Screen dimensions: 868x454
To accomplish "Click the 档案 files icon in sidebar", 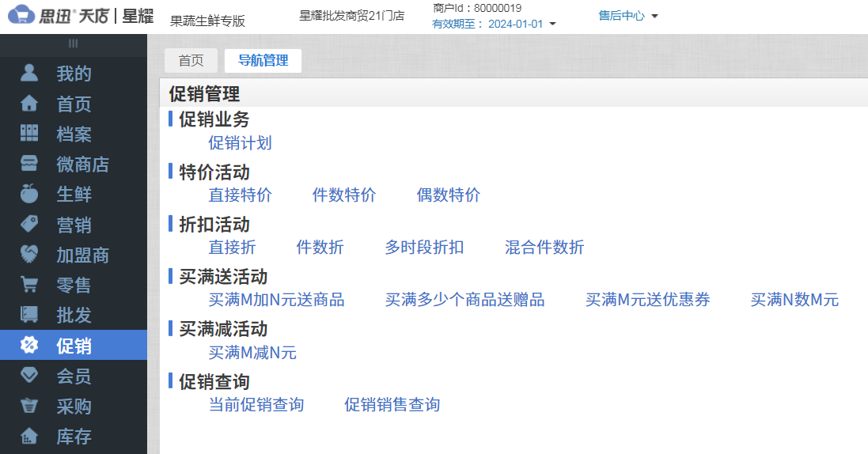I will 29,134.
